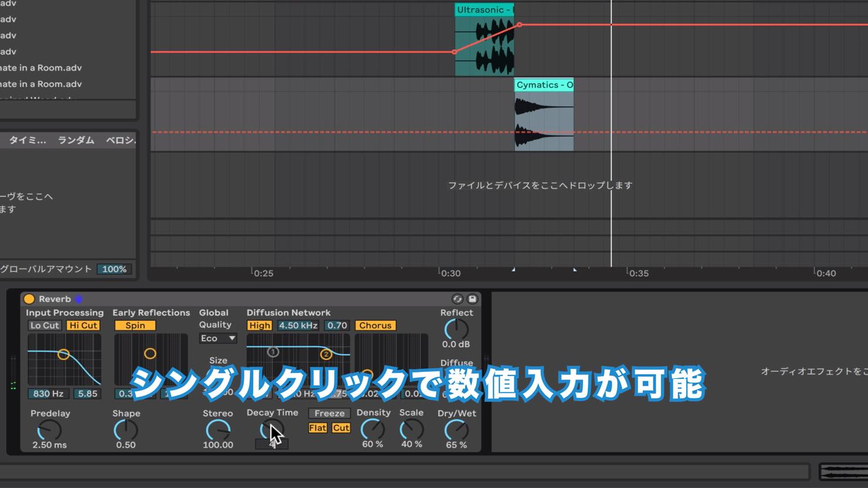Screen dimensions: 868x488
Task: Click the Spin XY handle circle
Action: [x=150, y=353]
